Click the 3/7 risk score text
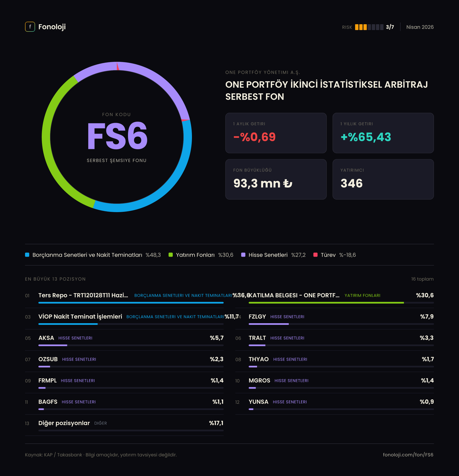This screenshot has height=476, width=459. pos(390,27)
